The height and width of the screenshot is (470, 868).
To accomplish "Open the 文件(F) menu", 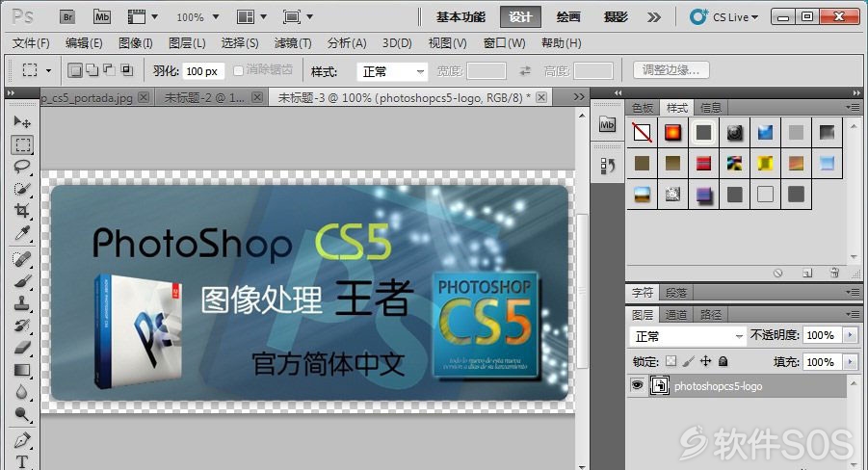I will pos(31,42).
